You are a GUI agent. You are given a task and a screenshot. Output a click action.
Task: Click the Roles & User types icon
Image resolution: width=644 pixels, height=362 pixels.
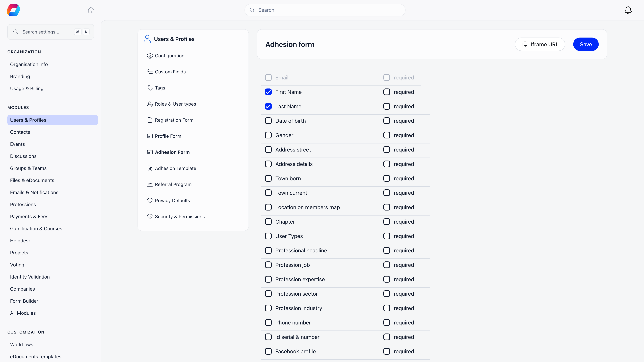[x=150, y=104]
